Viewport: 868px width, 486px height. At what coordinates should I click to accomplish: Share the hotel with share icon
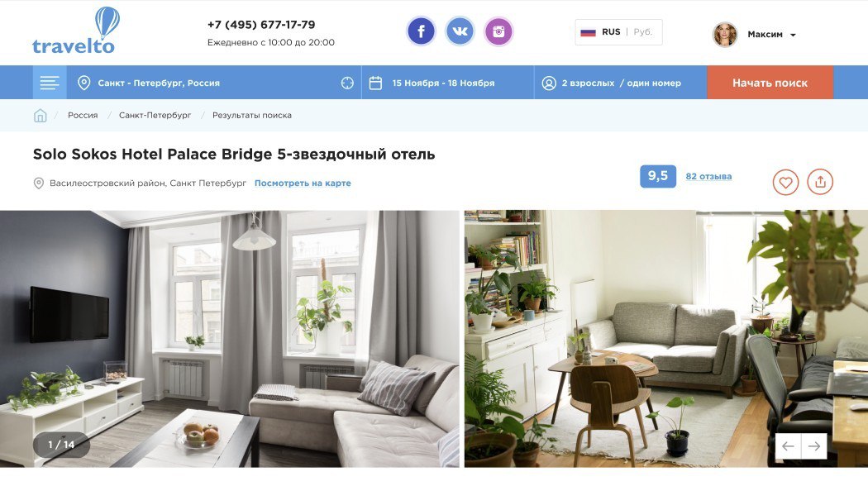pos(820,182)
